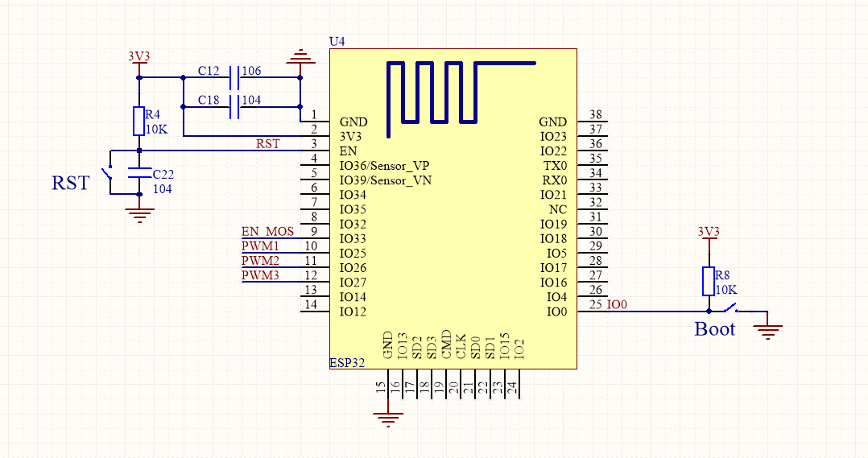Select the C18 capacitor symbol
Viewport: 868px width, 458px height.
(x=234, y=107)
